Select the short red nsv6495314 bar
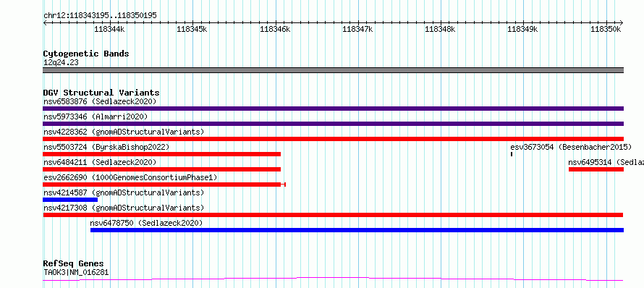Screen dimensions: 644x288 (x=596, y=169)
